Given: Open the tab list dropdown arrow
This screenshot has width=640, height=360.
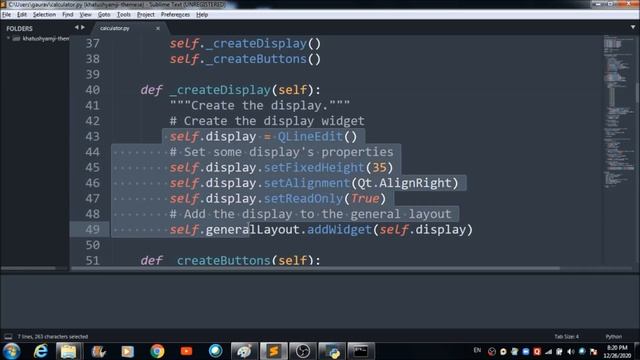Looking at the screenshot, I should [x=633, y=27].
